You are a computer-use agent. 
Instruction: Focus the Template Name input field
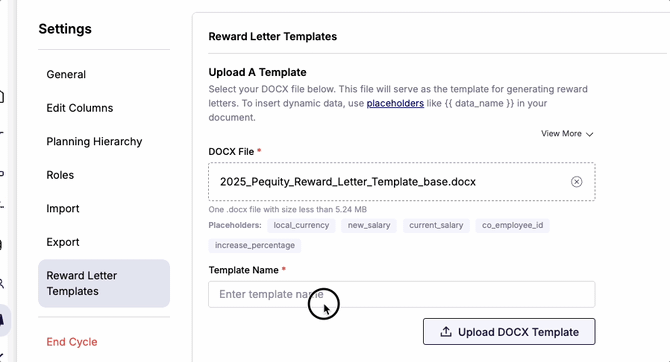coord(402,294)
